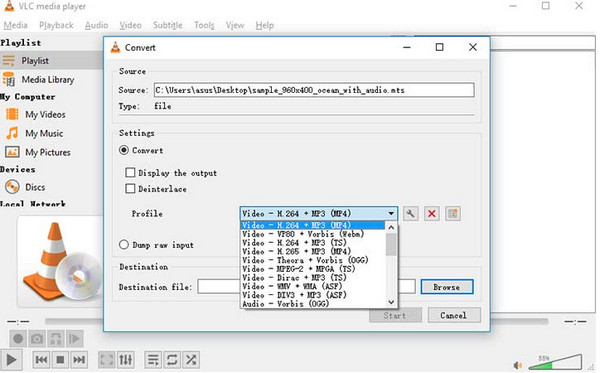
Task: Select the Dump raw input radio button
Action: point(124,244)
